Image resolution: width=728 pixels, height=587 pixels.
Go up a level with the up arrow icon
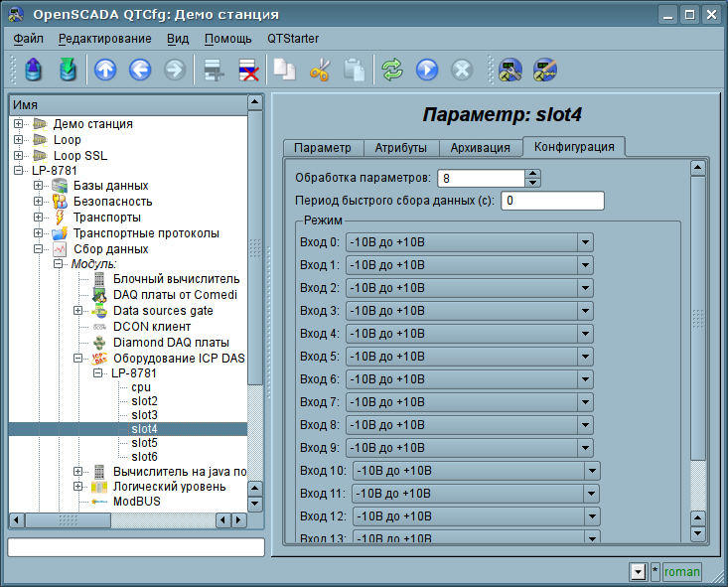click(105, 70)
